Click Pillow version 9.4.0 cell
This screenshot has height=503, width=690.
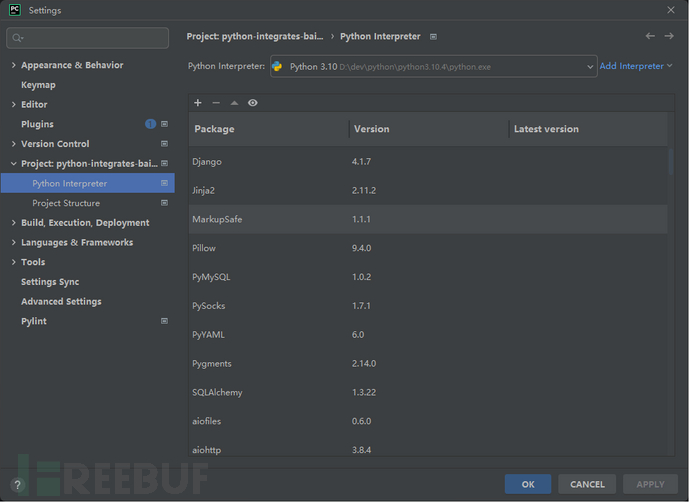tap(361, 248)
